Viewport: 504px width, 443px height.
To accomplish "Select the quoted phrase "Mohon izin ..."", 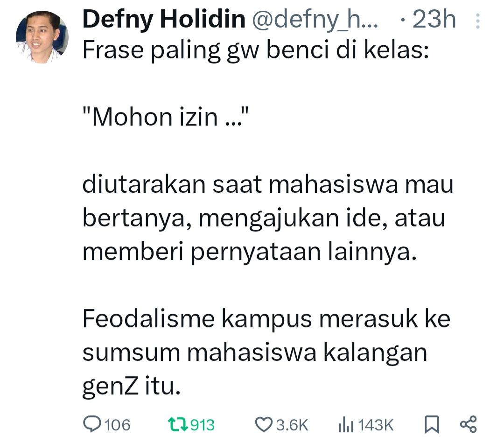I will (166, 117).
